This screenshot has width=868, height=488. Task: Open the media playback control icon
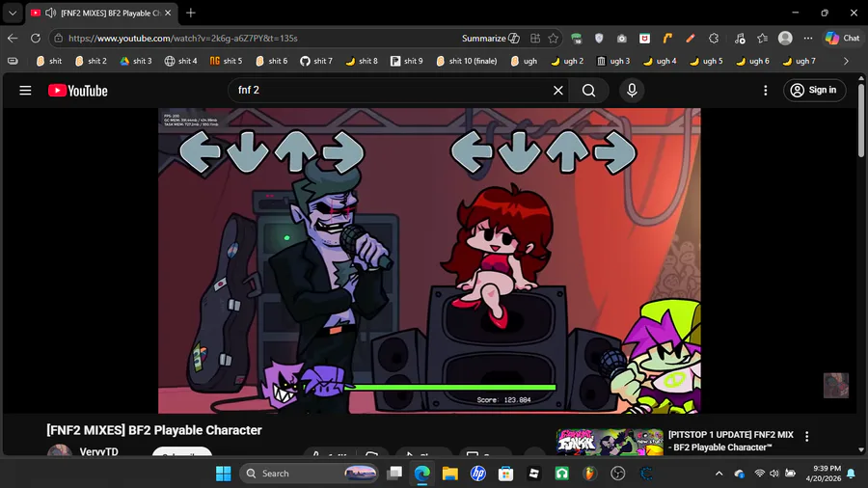(x=740, y=39)
